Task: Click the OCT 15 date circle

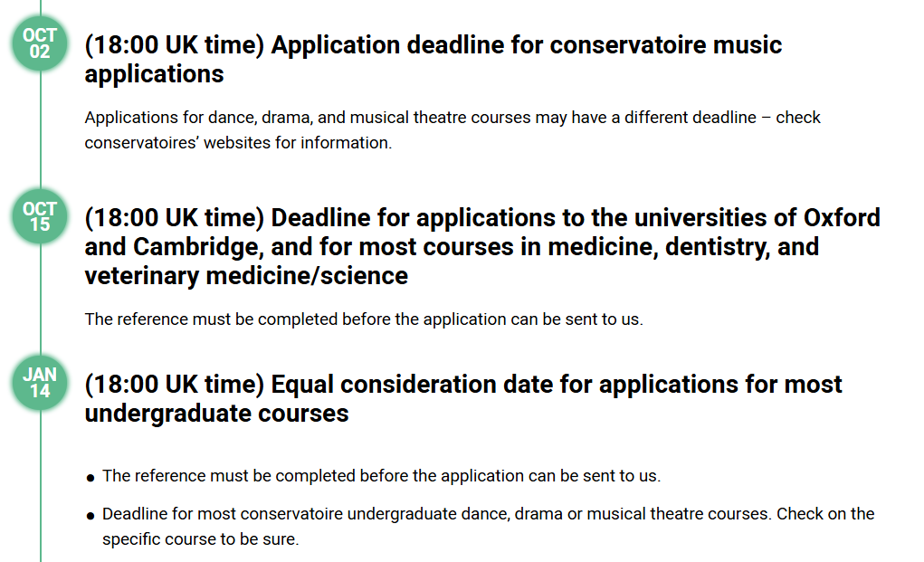Action: [40, 216]
